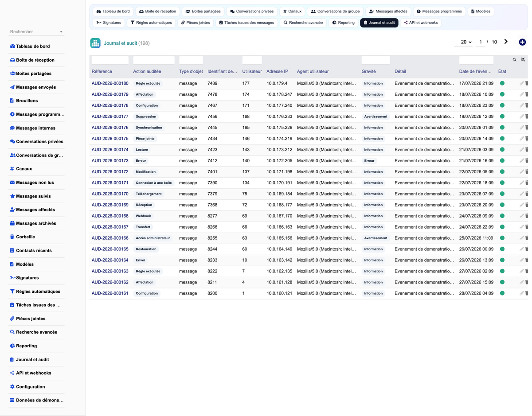Screen dimensions: 532x416
Task: Switch to API et webhooks tab
Action: click(x=421, y=23)
